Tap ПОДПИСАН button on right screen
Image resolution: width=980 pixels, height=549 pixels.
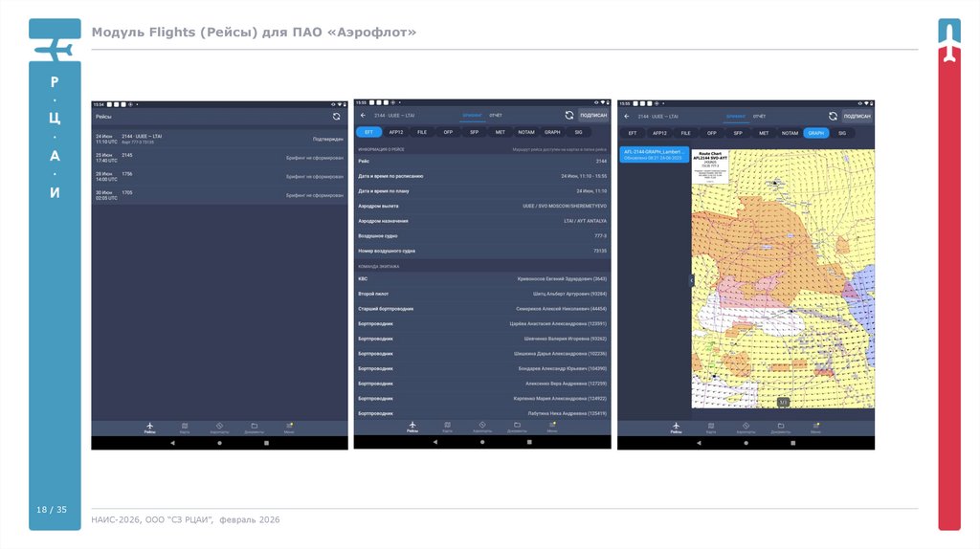857,116
